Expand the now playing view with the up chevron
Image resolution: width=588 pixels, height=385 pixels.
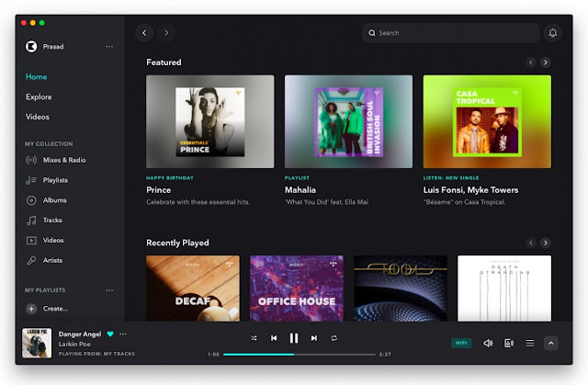[x=551, y=343]
